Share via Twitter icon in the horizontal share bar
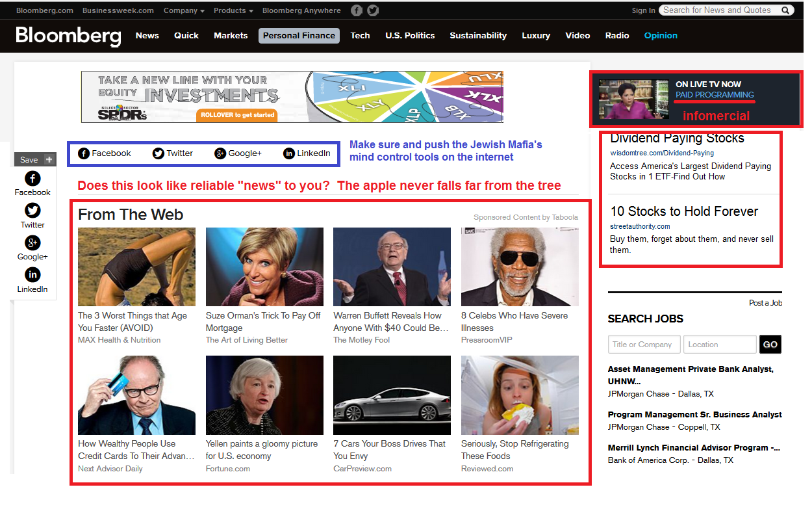The image size is (812, 511). (x=159, y=153)
